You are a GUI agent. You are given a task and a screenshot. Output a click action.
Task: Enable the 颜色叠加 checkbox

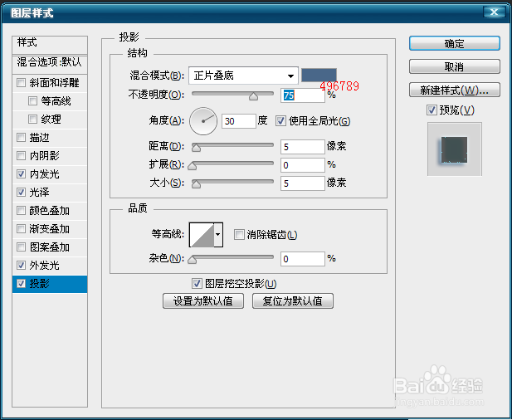(22, 211)
